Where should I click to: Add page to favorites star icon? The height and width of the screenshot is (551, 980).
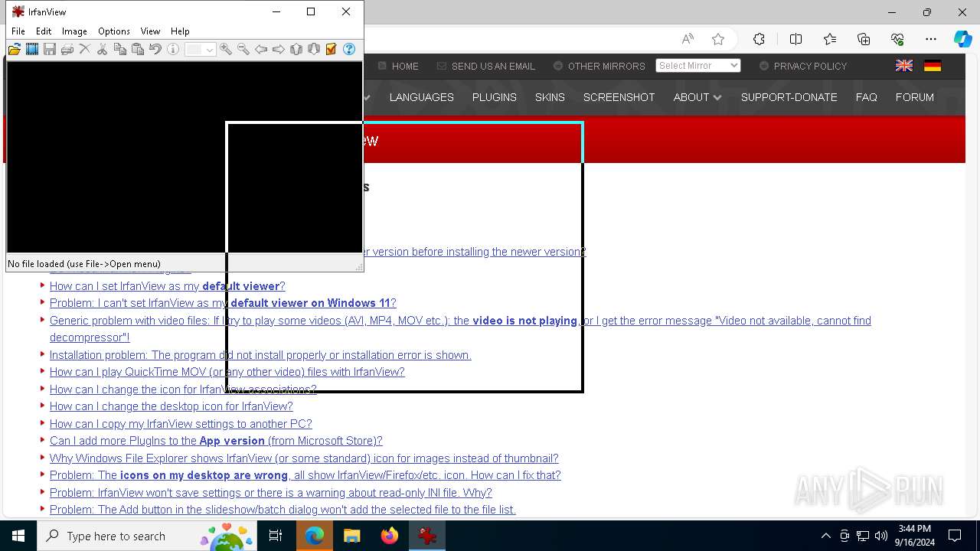(x=718, y=39)
